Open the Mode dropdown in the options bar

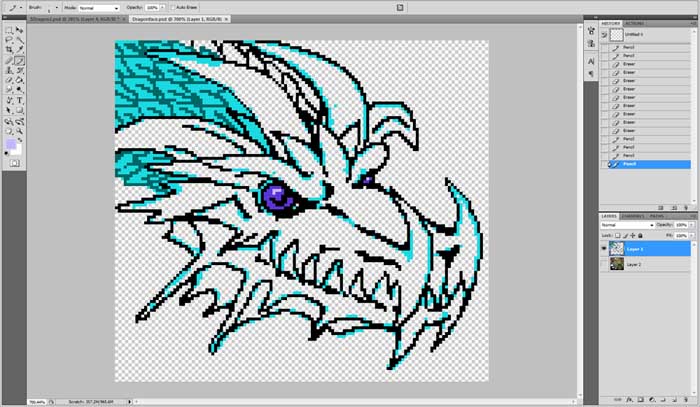pos(99,7)
